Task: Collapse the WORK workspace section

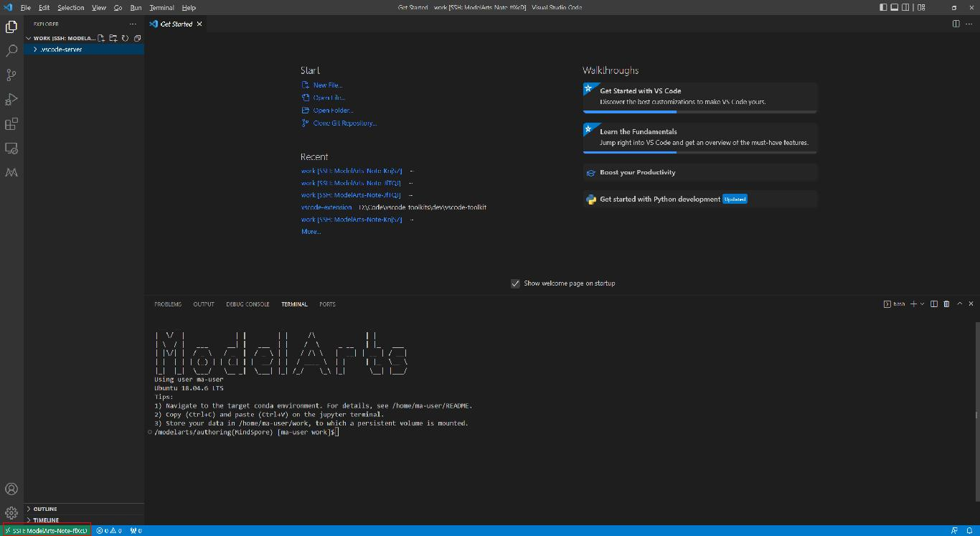Action: tap(60, 38)
